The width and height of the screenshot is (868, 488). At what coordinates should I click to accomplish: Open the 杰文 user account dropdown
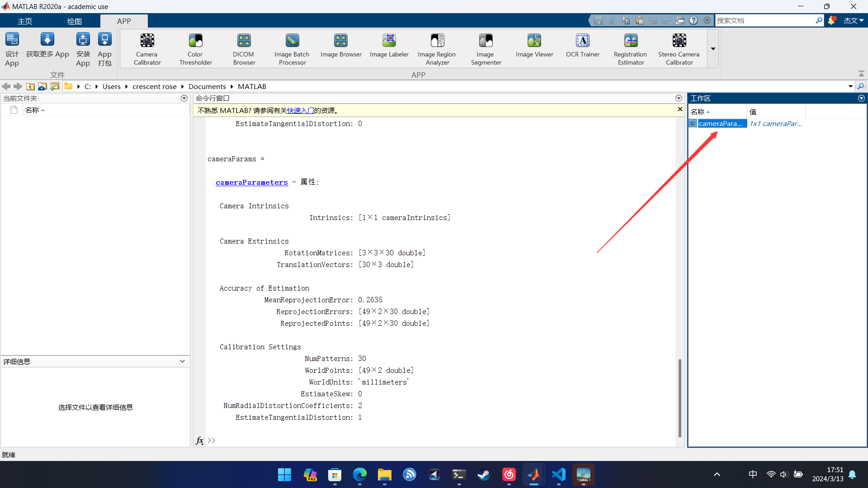854,20
